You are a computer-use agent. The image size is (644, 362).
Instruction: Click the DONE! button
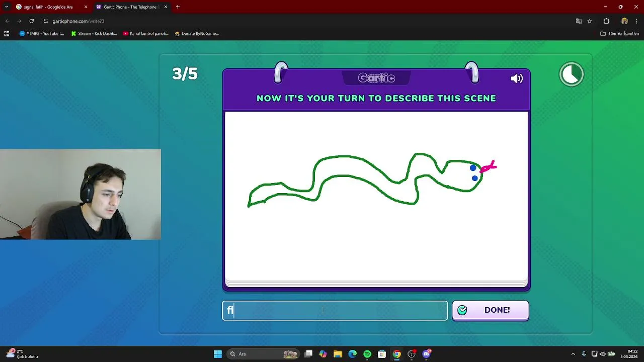(491, 310)
